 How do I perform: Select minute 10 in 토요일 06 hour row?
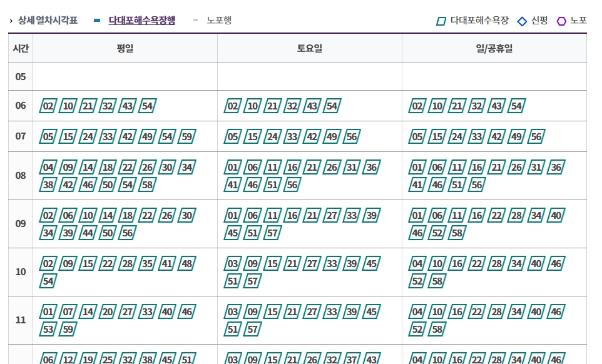point(253,106)
